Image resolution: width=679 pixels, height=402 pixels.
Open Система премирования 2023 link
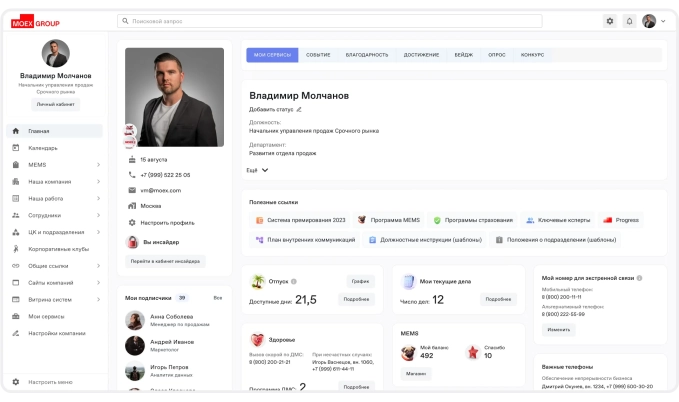click(301, 220)
